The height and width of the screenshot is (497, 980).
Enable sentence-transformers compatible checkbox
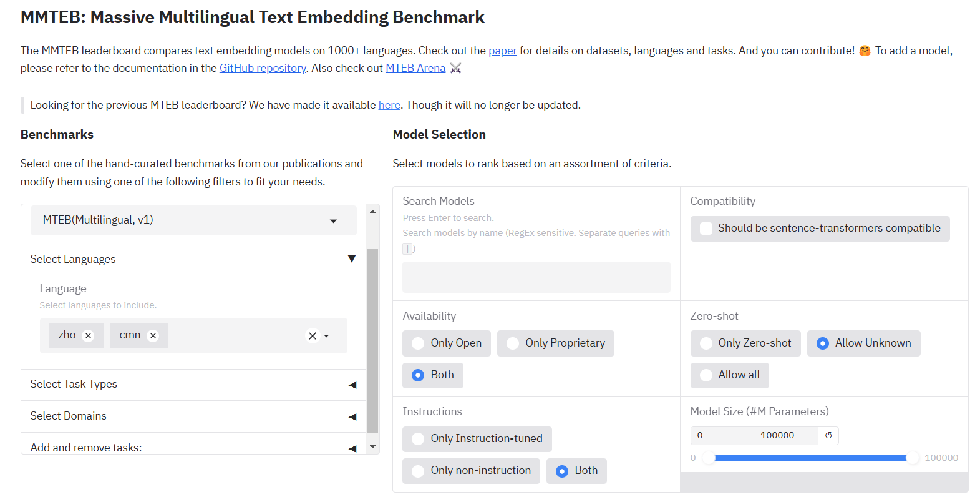(706, 229)
